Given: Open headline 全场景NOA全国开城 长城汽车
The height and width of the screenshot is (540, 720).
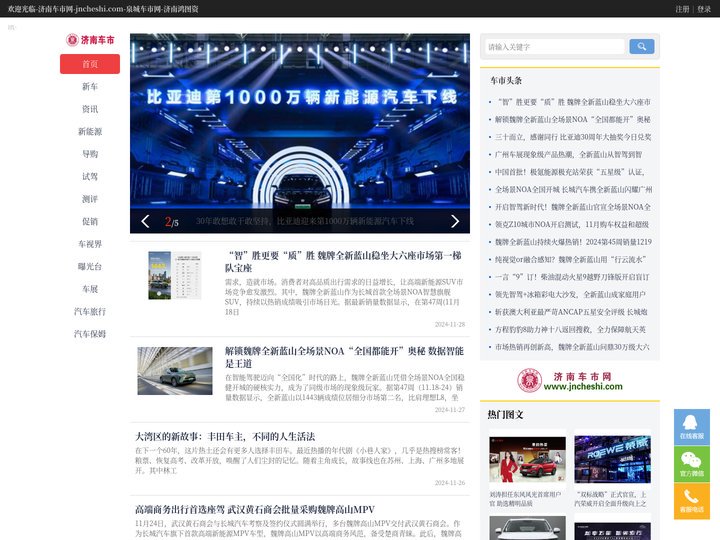Looking at the screenshot, I should tap(574, 189).
